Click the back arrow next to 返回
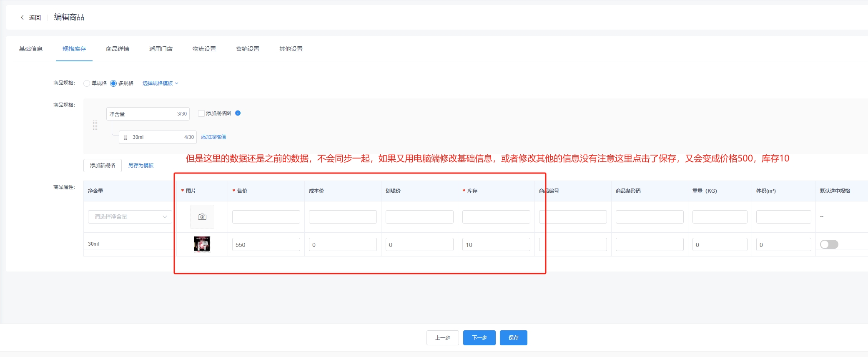This screenshot has height=357, width=868. (22, 18)
